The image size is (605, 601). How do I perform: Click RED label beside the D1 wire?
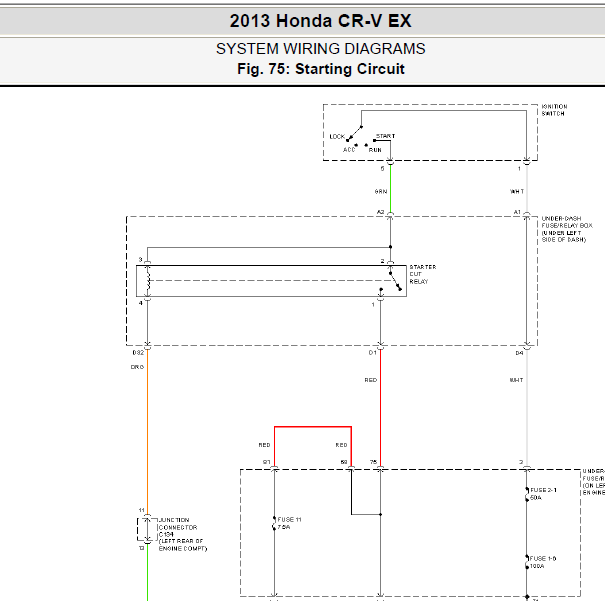click(x=371, y=380)
